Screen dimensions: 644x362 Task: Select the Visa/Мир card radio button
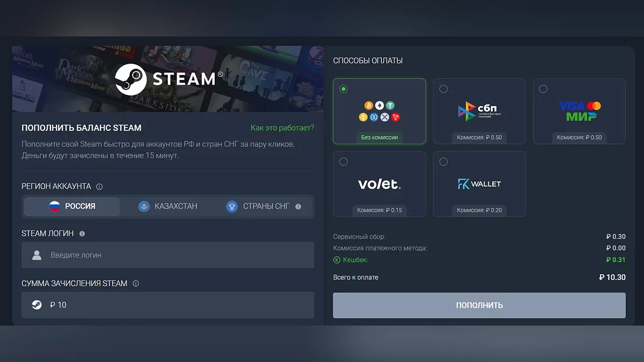point(543,89)
